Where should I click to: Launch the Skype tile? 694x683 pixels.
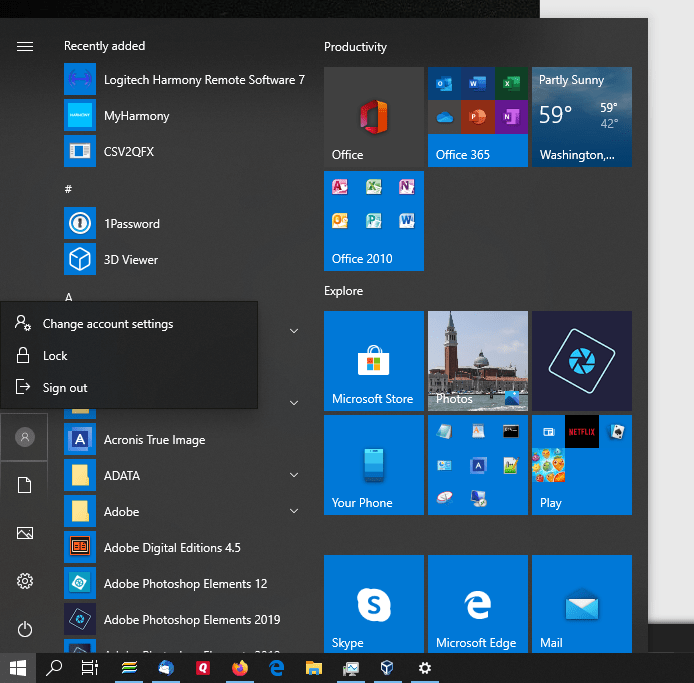click(x=374, y=604)
